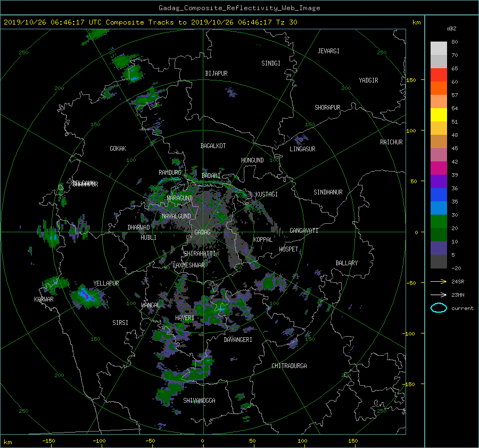Click the HUNGUND city label
This screenshot has width=479, height=448.
pos(252,160)
